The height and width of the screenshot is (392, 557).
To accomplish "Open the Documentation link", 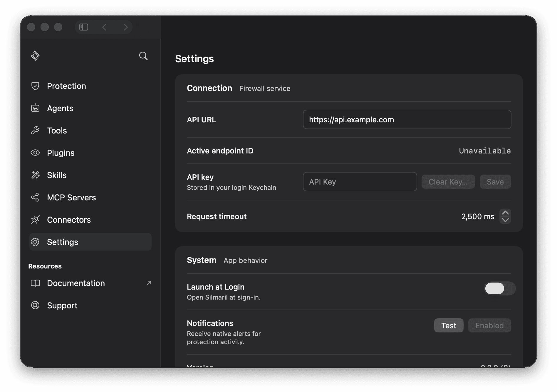I will pyautogui.click(x=90, y=283).
